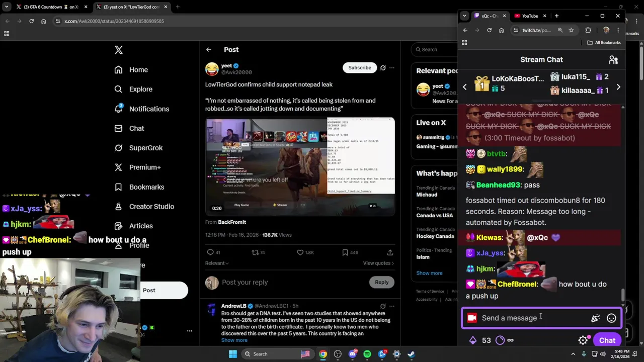
Task: Open the emote picker smiley icon
Action: pyautogui.click(x=611, y=318)
